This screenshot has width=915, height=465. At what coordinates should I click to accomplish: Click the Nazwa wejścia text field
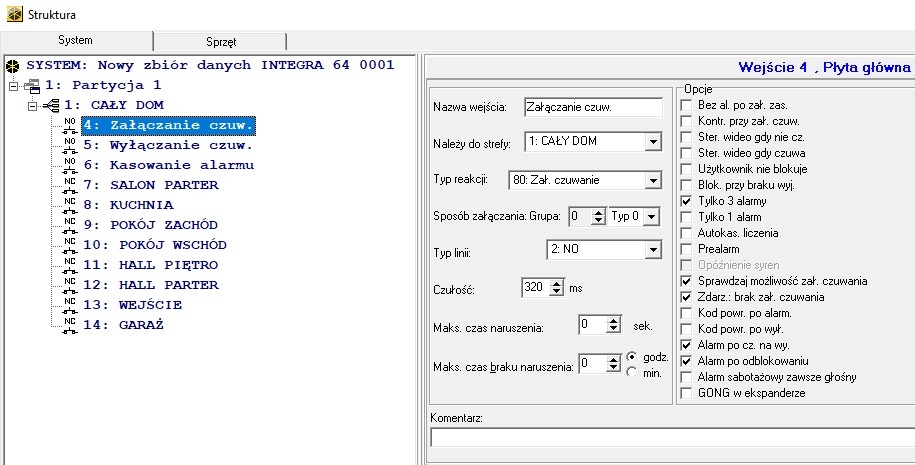pos(593,107)
